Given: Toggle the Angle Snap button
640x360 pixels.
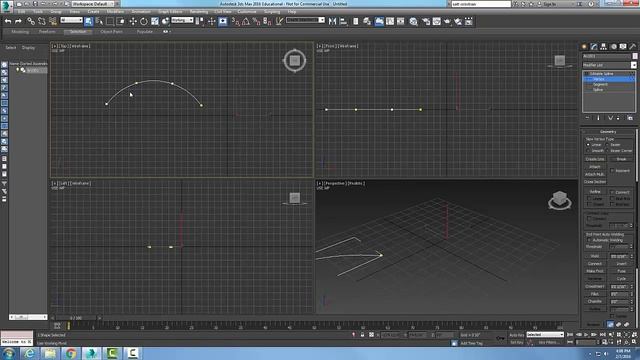Looking at the screenshot, I should coord(246,21).
